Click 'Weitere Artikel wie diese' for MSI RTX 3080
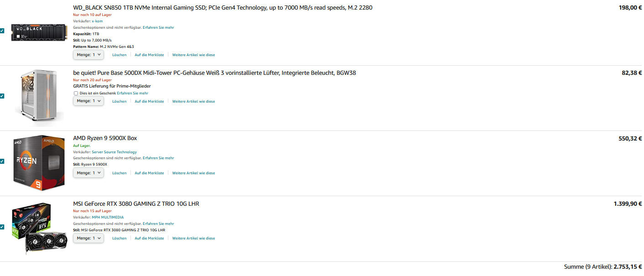This screenshot has height=276, width=644. point(193,238)
